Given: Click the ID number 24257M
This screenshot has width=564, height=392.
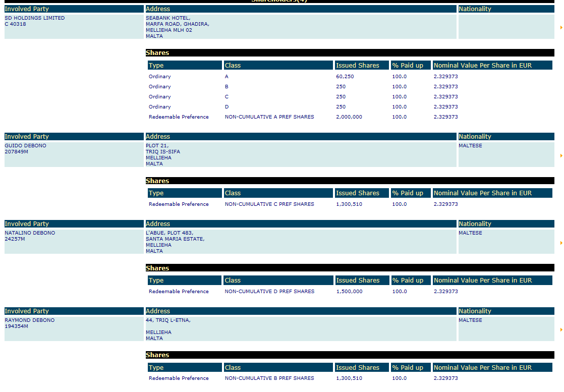Looking at the screenshot, I should pyautogui.click(x=15, y=239).
